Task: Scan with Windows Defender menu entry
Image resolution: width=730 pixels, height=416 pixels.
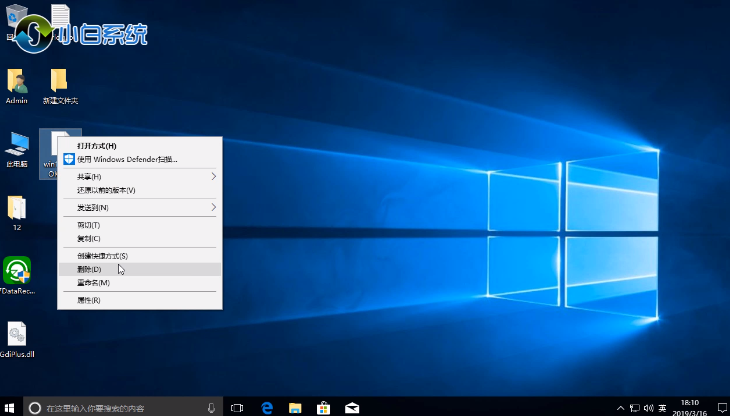Action: pos(128,159)
